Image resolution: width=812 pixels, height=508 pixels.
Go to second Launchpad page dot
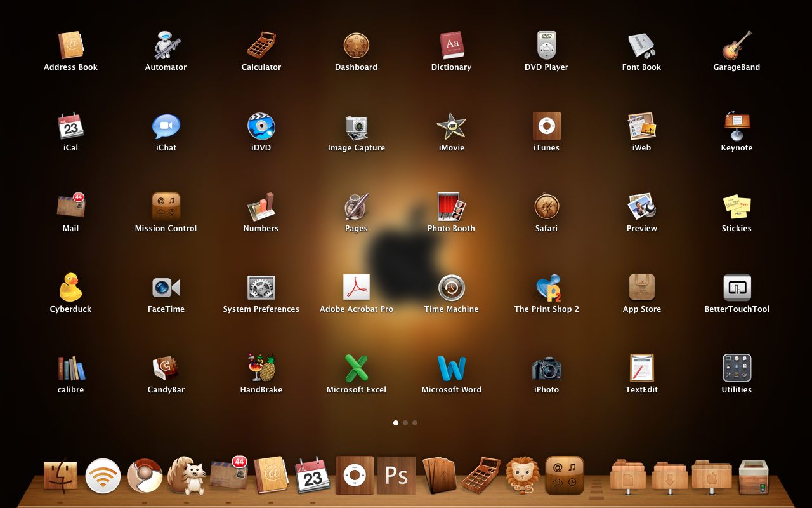405,422
